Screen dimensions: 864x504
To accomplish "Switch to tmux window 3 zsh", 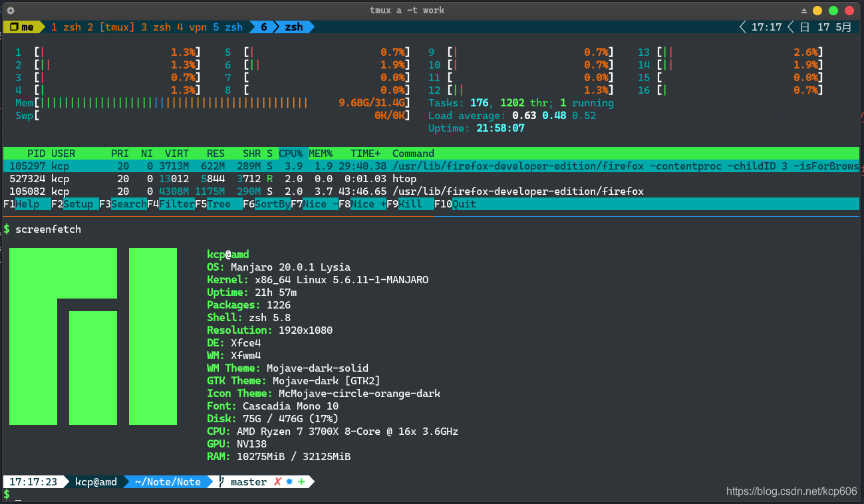I will (x=156, y=27).
